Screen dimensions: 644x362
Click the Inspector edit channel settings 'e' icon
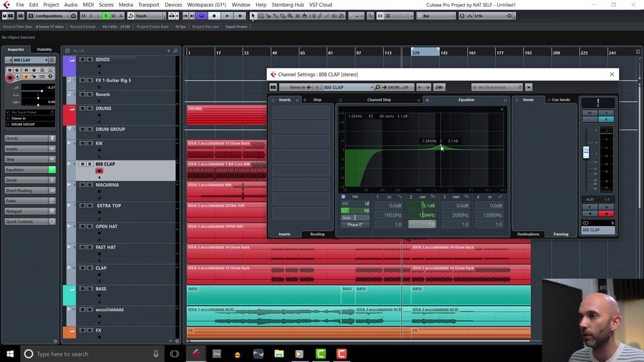52,60
